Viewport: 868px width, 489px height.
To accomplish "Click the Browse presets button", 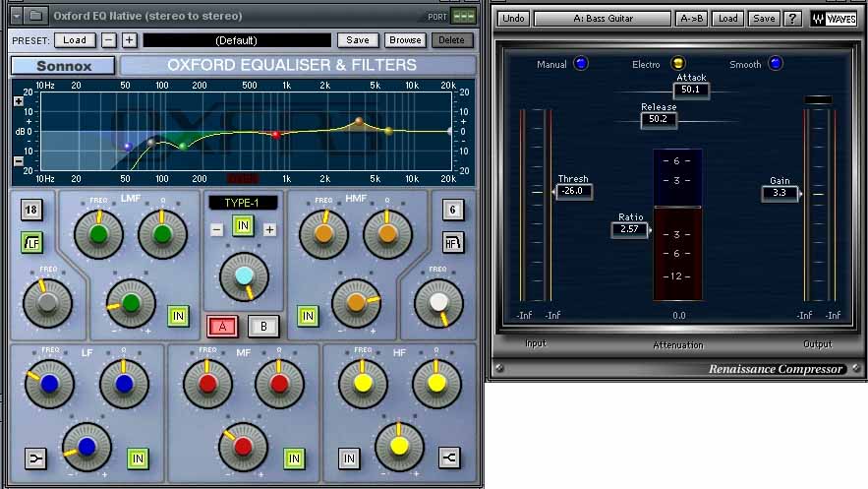I will click(x=405, y=40).
